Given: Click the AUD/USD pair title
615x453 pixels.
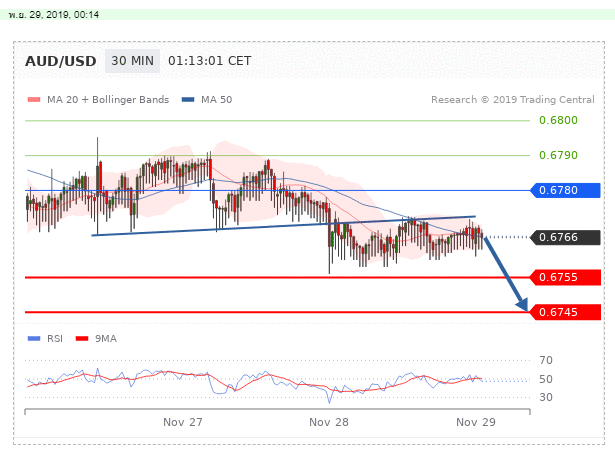Looking at the screenshot, I should [61, 61].
